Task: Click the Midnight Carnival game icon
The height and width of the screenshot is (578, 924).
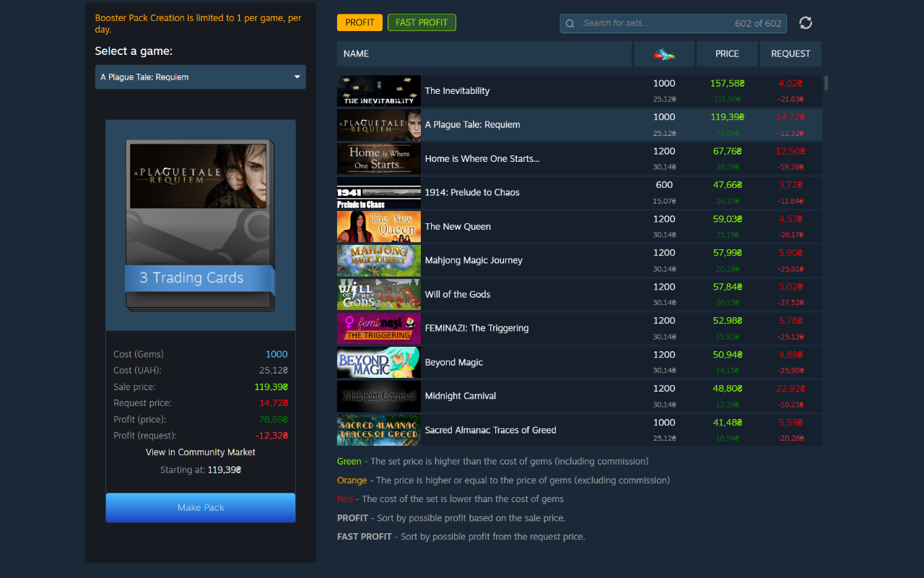Action: pyautogui.click(x=378, y=396)
